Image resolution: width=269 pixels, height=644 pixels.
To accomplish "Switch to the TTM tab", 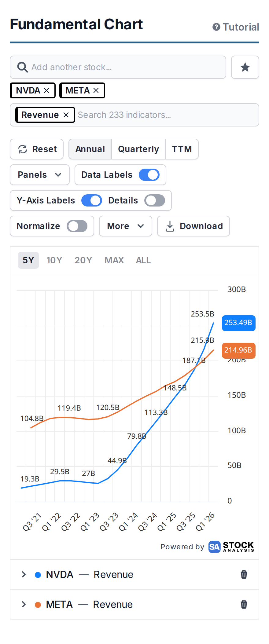I will pos(182,149).
